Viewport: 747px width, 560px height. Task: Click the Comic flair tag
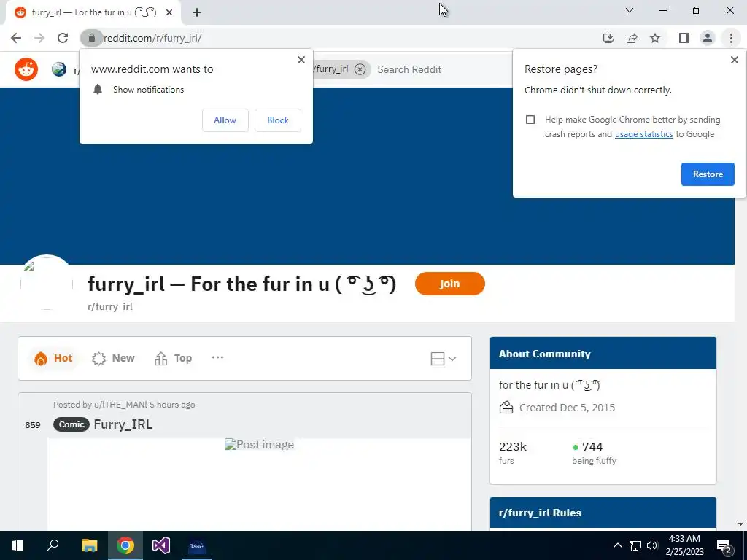click(x=71, y=424)
